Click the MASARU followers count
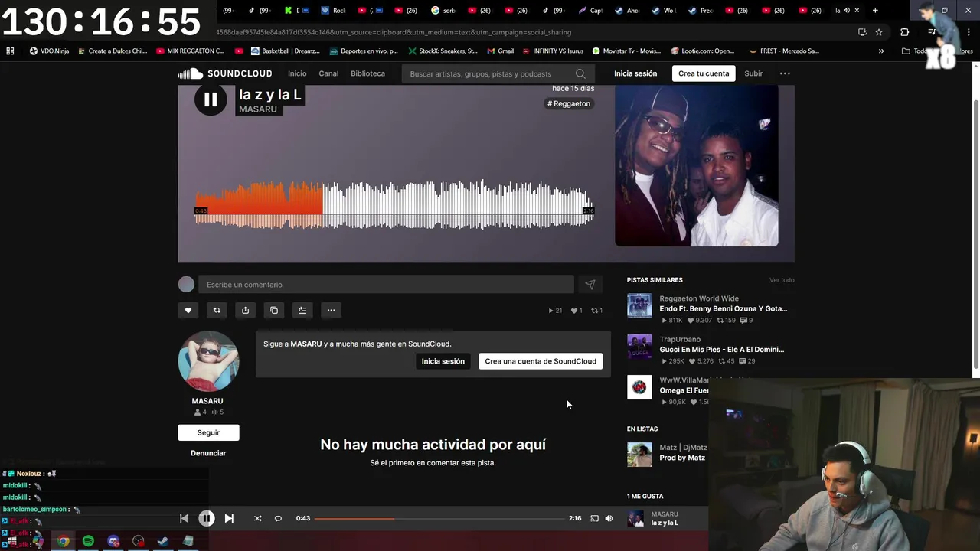Screen dimensions: 980x551 201,412
